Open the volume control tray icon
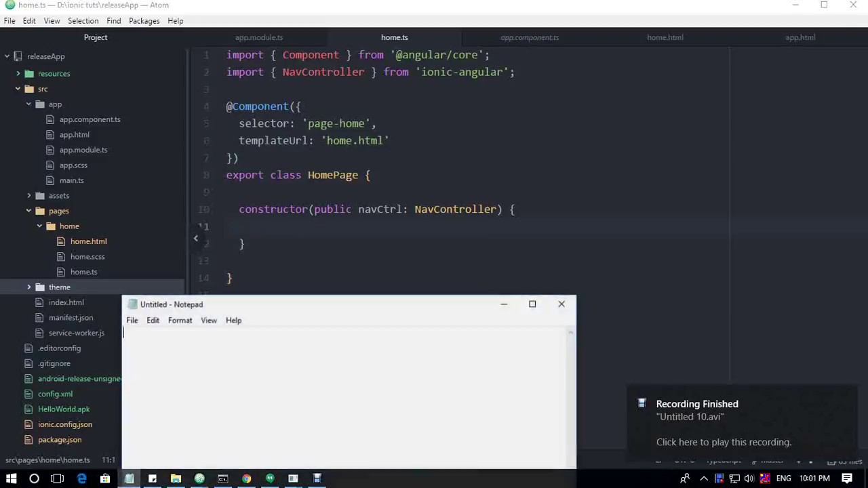This screenshot has height=488, width=868. 749,479
